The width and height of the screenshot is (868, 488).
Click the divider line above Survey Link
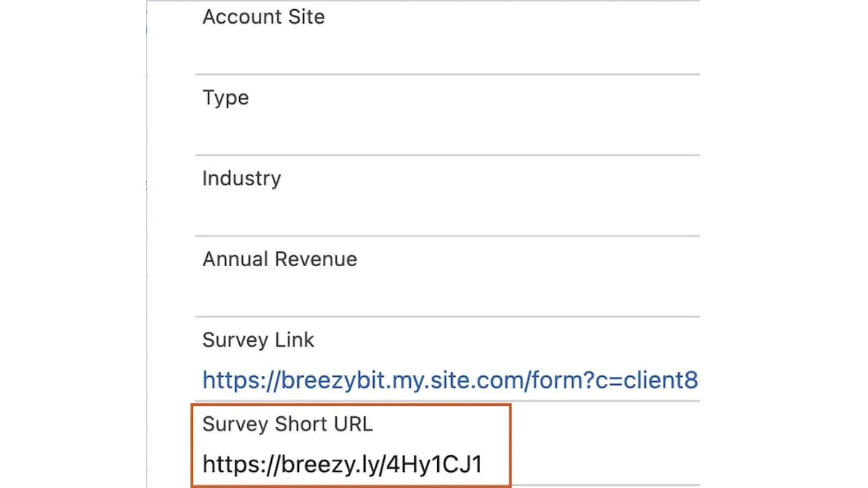tap(445, 314)
